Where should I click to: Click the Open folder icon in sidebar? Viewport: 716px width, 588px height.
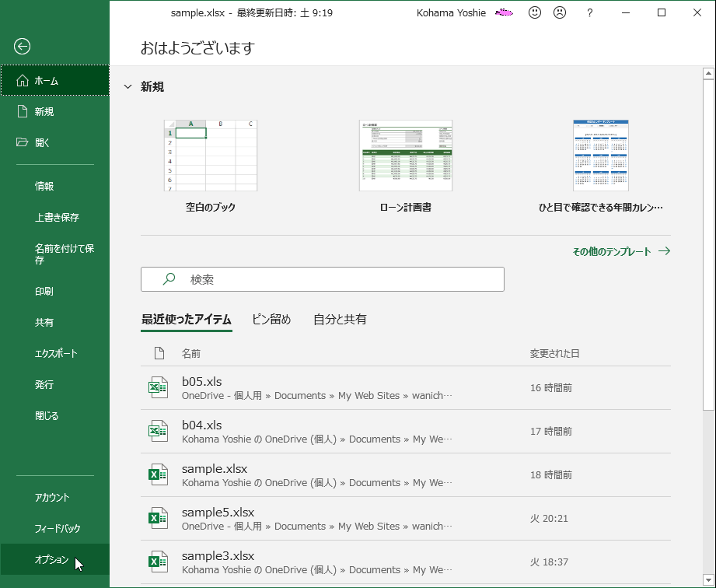click(x=22, y=142)
